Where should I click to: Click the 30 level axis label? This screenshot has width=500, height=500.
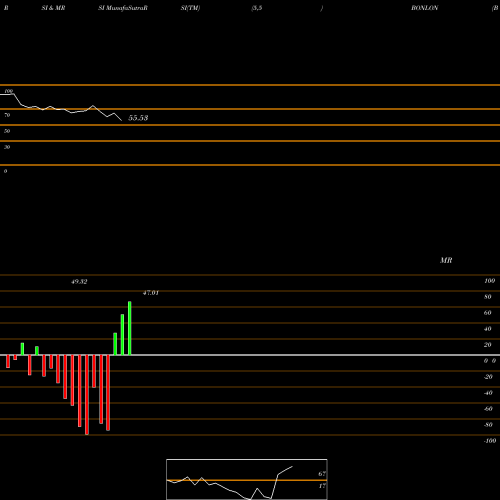pos(7,147)
